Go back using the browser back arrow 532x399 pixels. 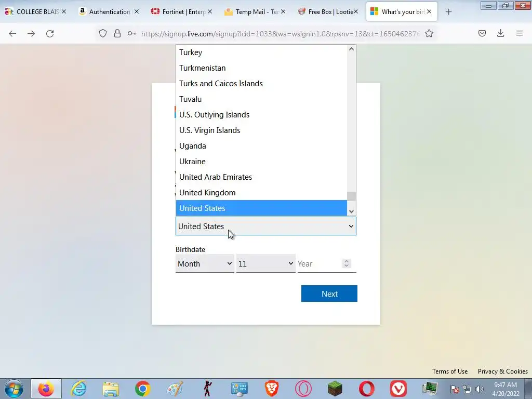(12, 33)
